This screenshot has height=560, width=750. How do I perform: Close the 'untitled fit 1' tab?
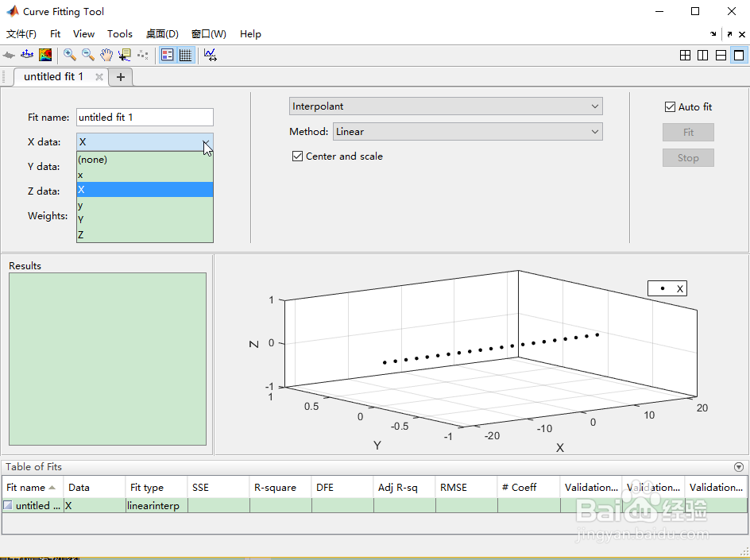[99, 77]
